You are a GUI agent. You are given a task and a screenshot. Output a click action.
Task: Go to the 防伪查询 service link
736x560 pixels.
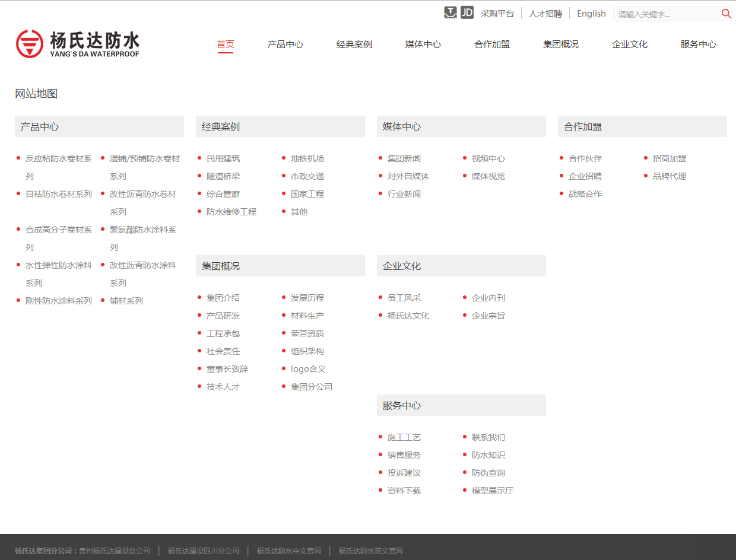[488, 473]
